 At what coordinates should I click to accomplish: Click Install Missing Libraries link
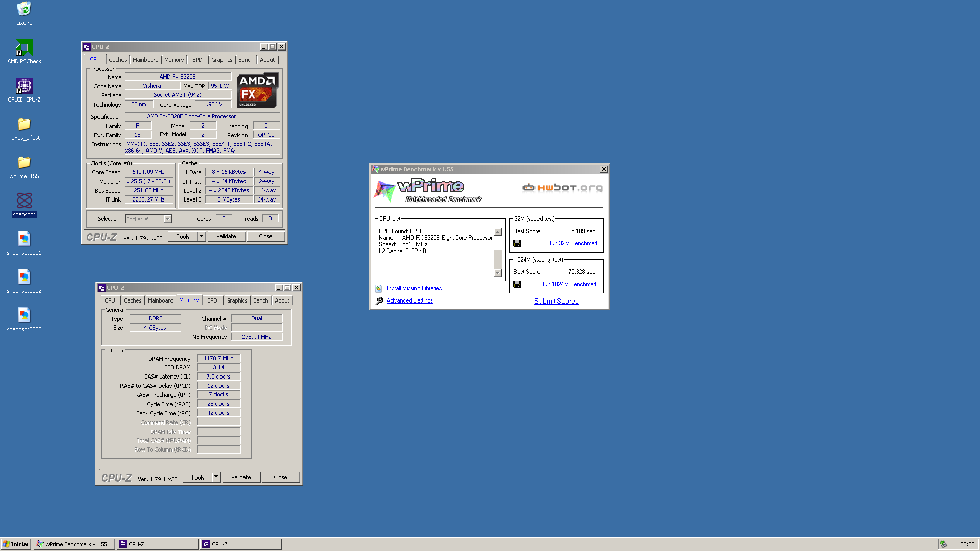click(x=414, y=288)
